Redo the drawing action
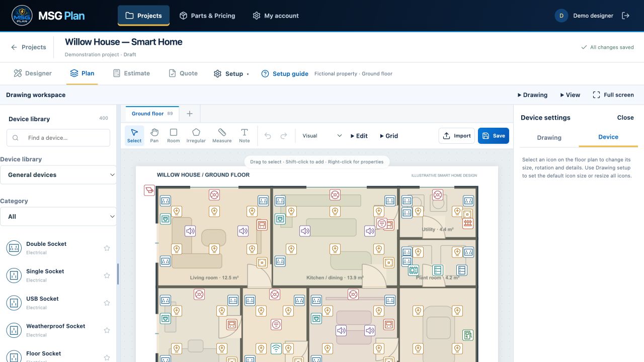Screen dimensions: 644x362 (284, 136)
